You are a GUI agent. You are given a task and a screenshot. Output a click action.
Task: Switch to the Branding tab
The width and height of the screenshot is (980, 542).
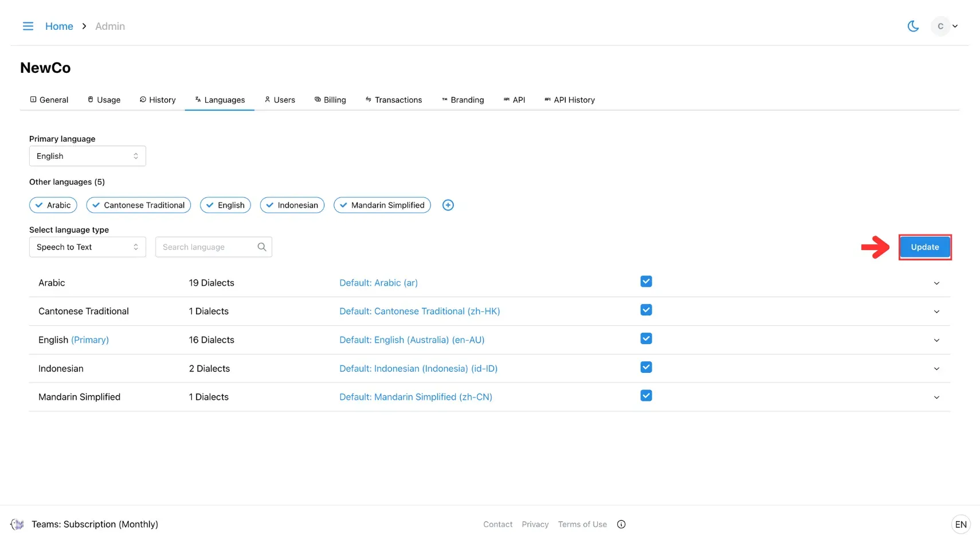(463, 100)
